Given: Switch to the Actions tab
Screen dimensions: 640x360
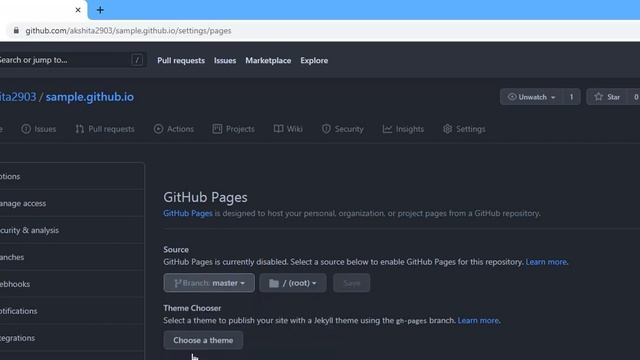Looking at the screenshot, I should click(173, 129).
